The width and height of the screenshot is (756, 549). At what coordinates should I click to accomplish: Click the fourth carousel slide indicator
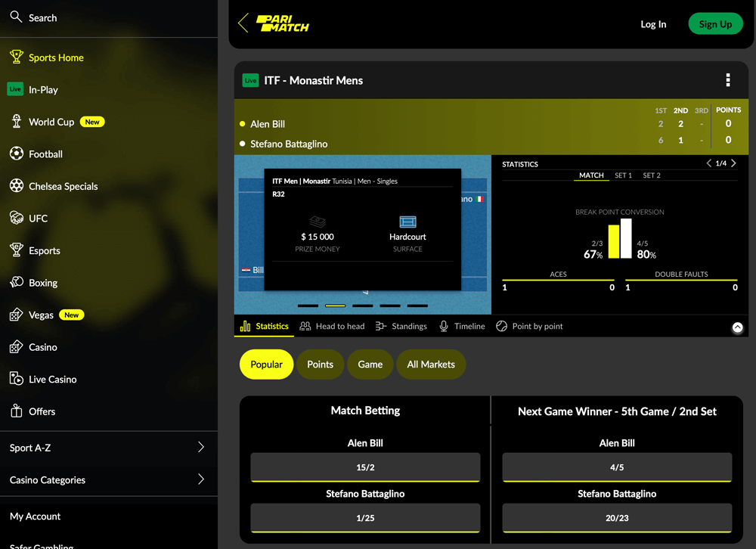[390, 306]
